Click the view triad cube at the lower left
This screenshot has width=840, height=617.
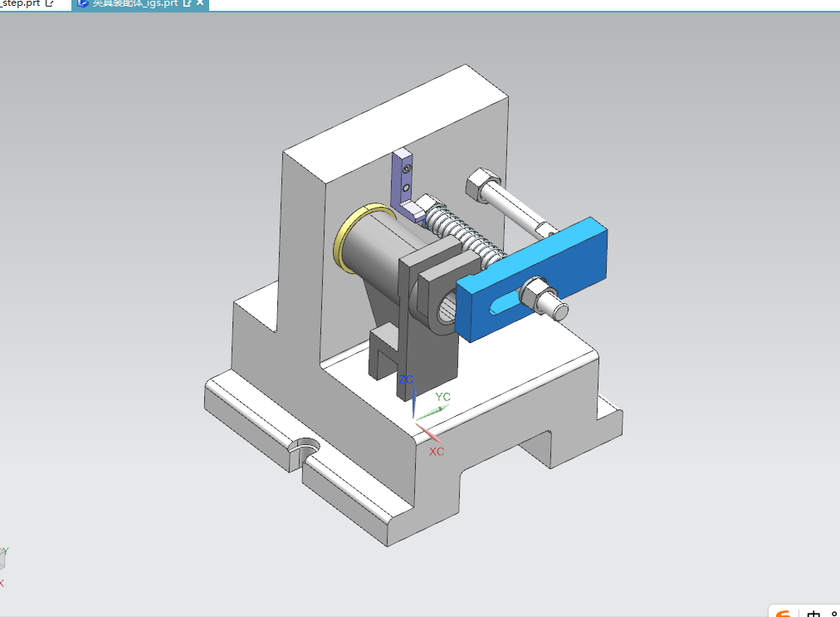pos(2,561)
